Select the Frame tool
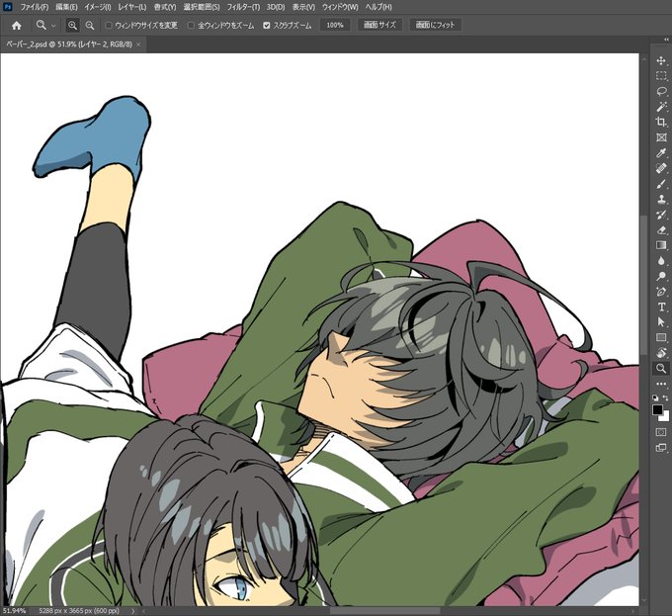Image resolution: width=672 pixels, height=616 pixels. pos(661,137)
